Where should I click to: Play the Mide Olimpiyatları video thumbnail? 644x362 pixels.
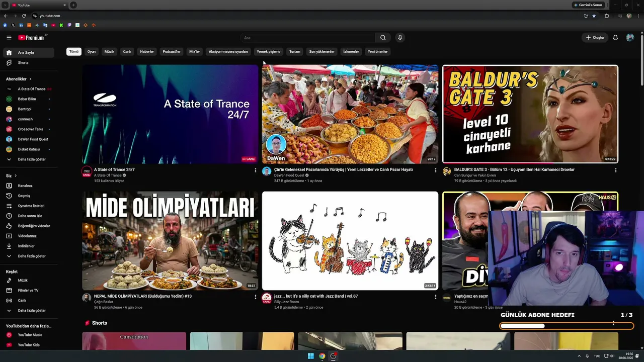pos(170,241)
